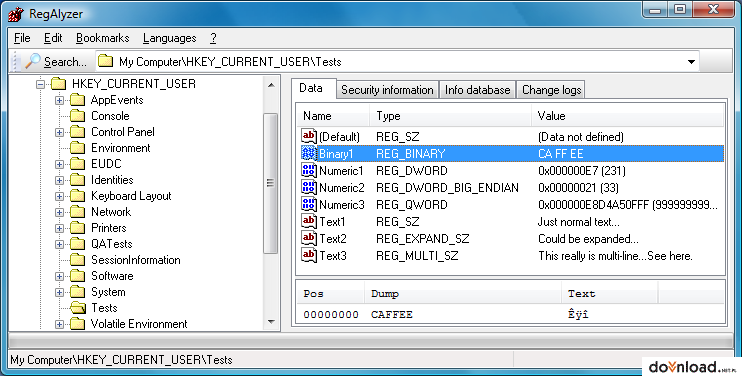Click the Search... button
Viewport: 742px width, 376px height.
55,61
